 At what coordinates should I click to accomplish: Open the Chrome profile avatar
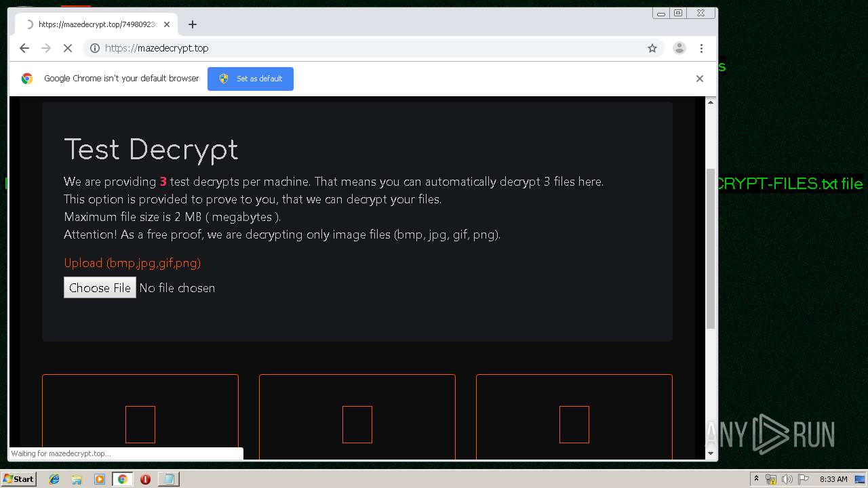click(679, 48)
